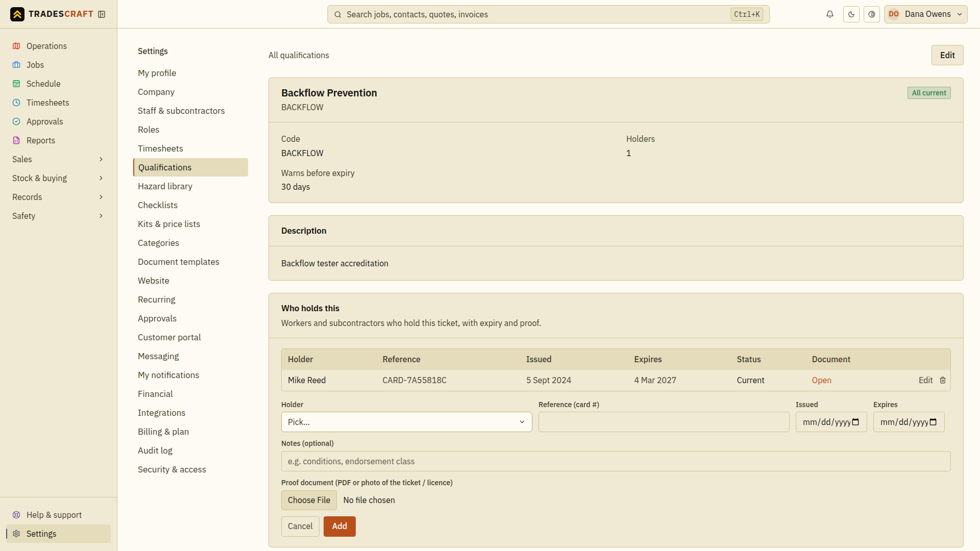Delete Mike Reed row via trash icon
The image size is (980, 551).
click(x=943, y=380)
